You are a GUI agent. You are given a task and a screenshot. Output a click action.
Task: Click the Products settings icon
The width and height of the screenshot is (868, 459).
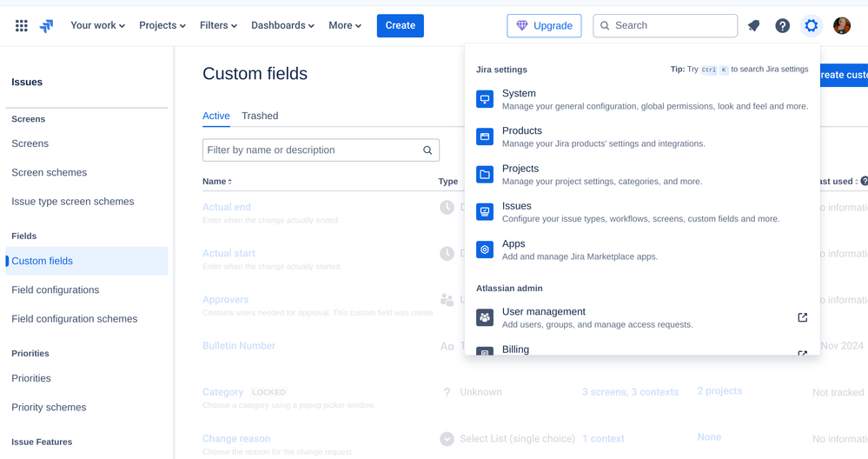click(x=484, y=136)
